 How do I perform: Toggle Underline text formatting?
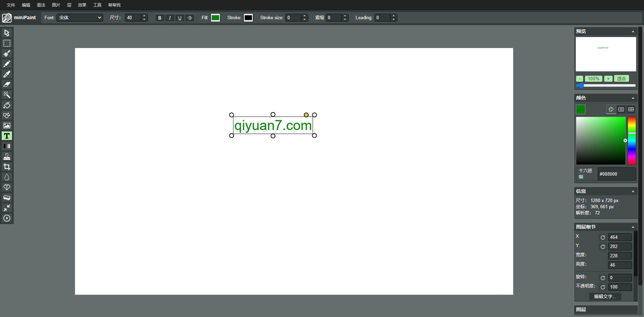point(179,18)
